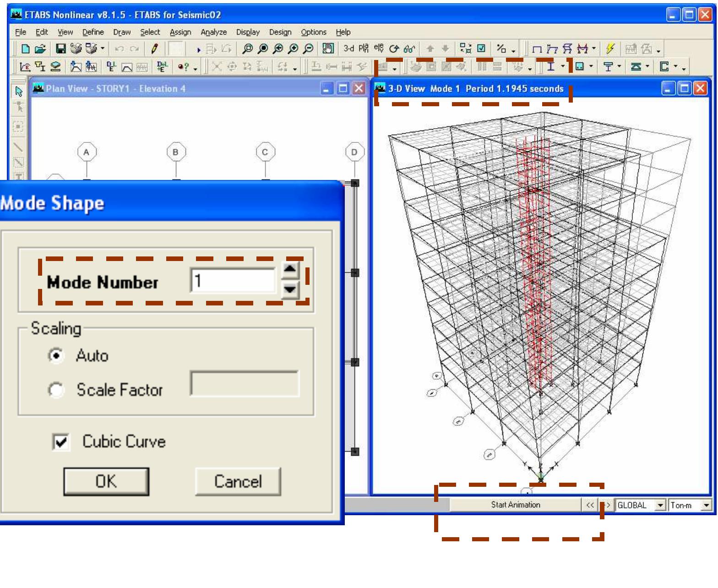718x588 pixels.
Task: Click the pencil edit icon in toolbar
Action: point(155,49)
